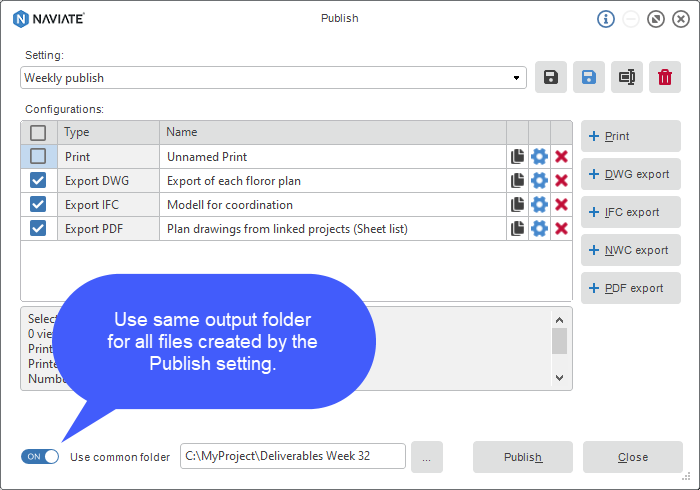This screenshot has height=490, width=700.
Task: Open the info help icon
Action: click(606, 19)
